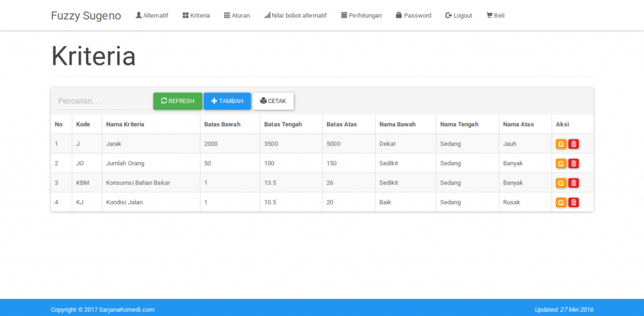Print the table using CETAK

coord(273,101)
